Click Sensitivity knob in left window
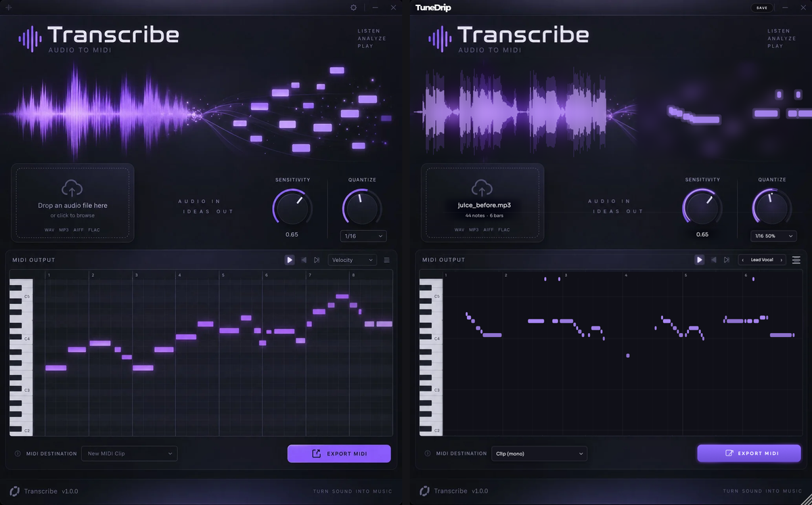This screenshot has width=812, height=505. coord(292,207)
